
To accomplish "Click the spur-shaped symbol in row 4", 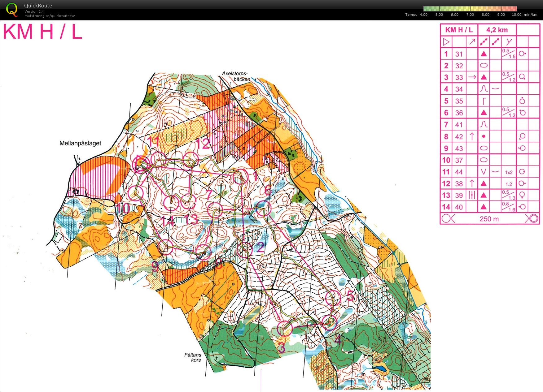I will pyautogui.click(x=484, y=89).
